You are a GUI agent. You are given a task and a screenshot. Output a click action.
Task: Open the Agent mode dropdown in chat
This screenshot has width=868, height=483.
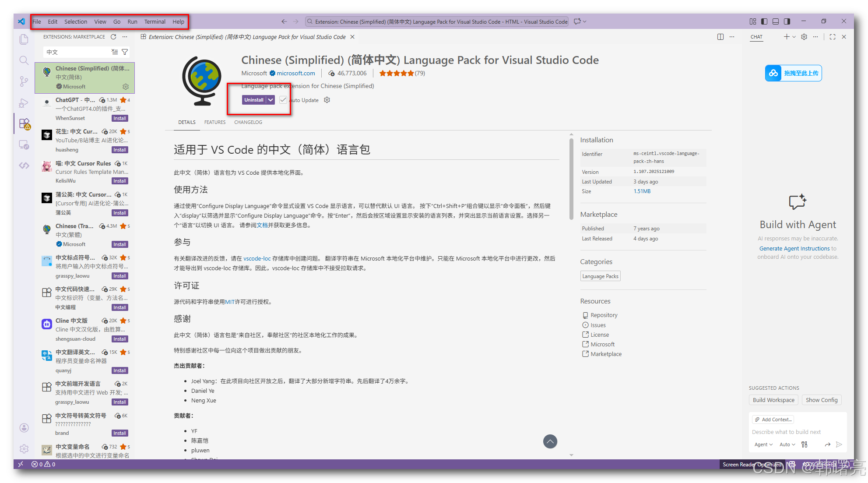pos(763,444)
